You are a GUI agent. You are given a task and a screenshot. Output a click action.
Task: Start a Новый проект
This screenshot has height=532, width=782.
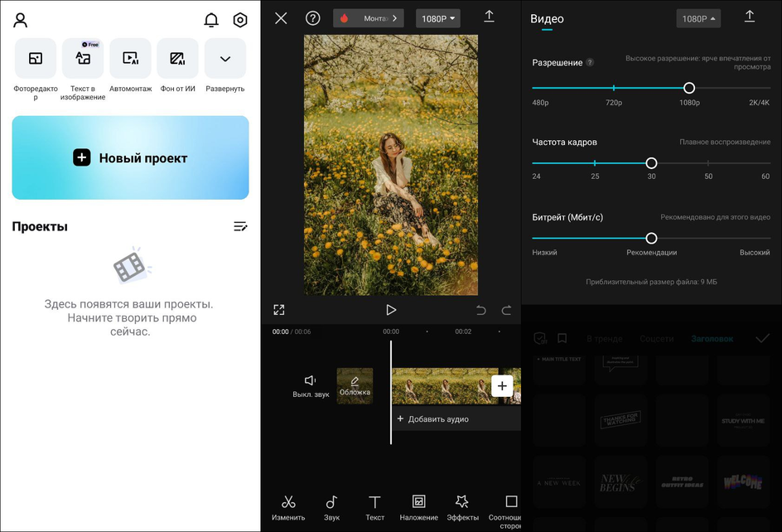[130, 157]
